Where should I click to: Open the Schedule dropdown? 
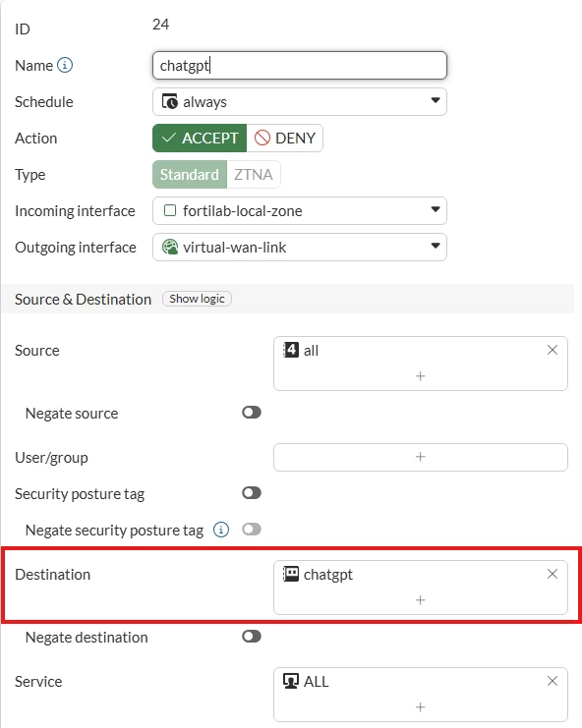[x=300, y=101]
